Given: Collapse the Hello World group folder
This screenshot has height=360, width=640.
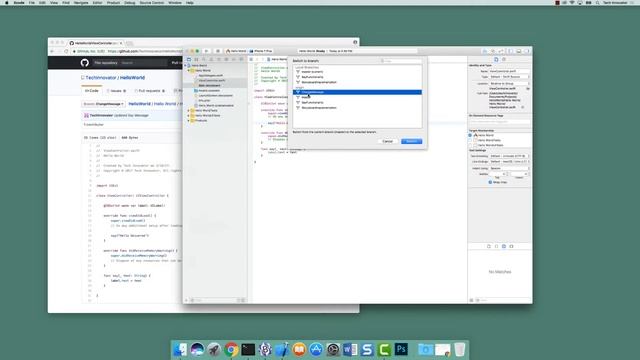Looking at the screenshot, I should (x=189, y=70).
